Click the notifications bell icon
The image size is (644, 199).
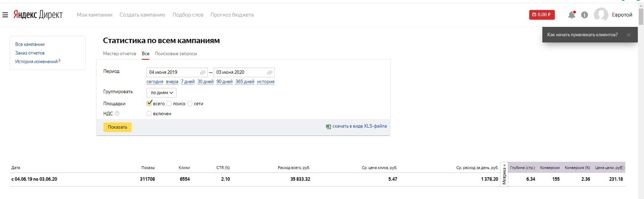[572, 15]
